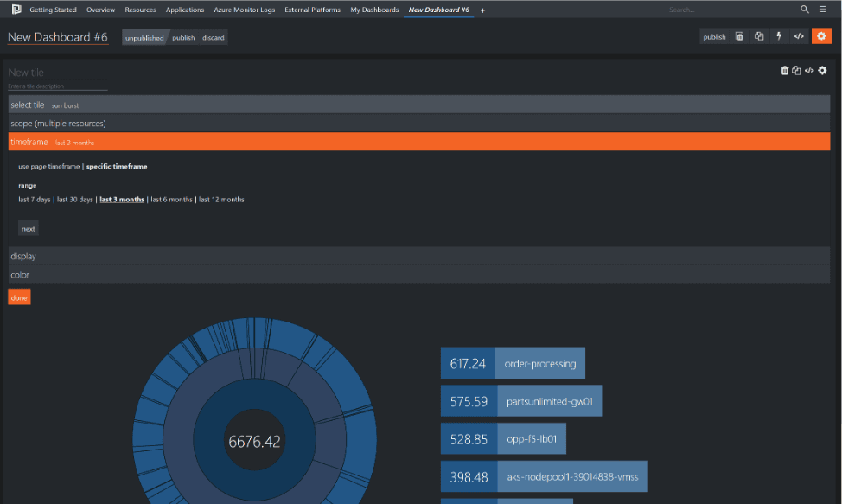Open the tile code view icon

[809, 70]
